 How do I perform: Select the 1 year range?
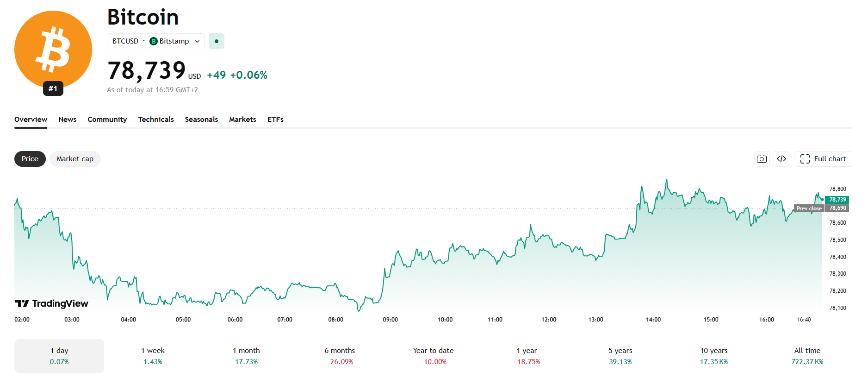(x=527, y=356)
